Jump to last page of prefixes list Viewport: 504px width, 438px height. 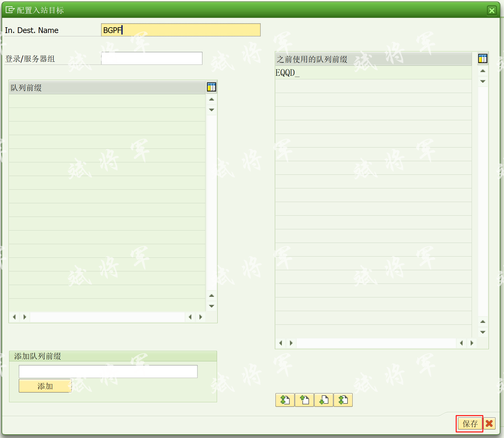[x=343, y=400]
